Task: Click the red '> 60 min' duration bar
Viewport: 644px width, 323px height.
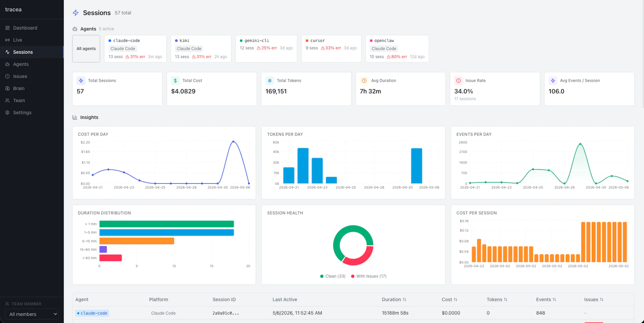Action: click(111, 258)
